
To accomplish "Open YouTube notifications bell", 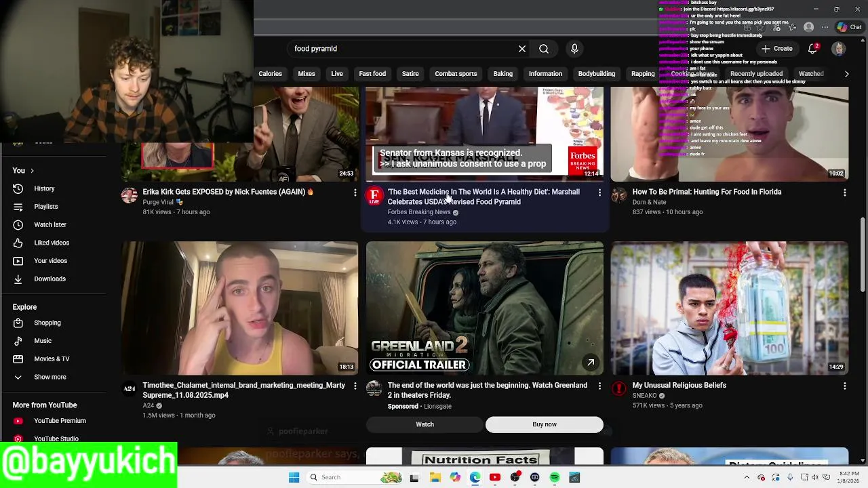I will click(x=812, y=49).
